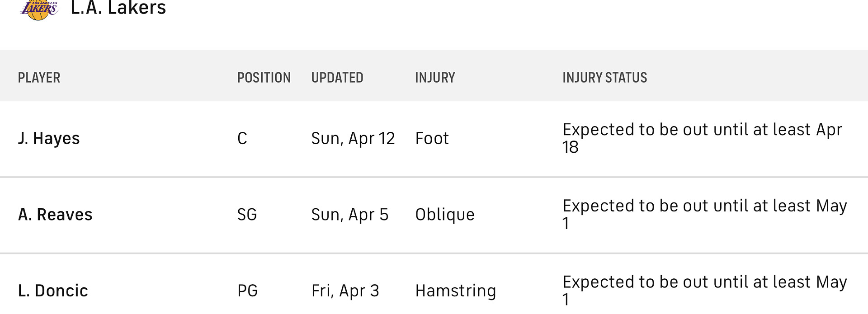868x314 pixels.
Task: Click the INJURY STATUS column header
Action: [604, 78]
